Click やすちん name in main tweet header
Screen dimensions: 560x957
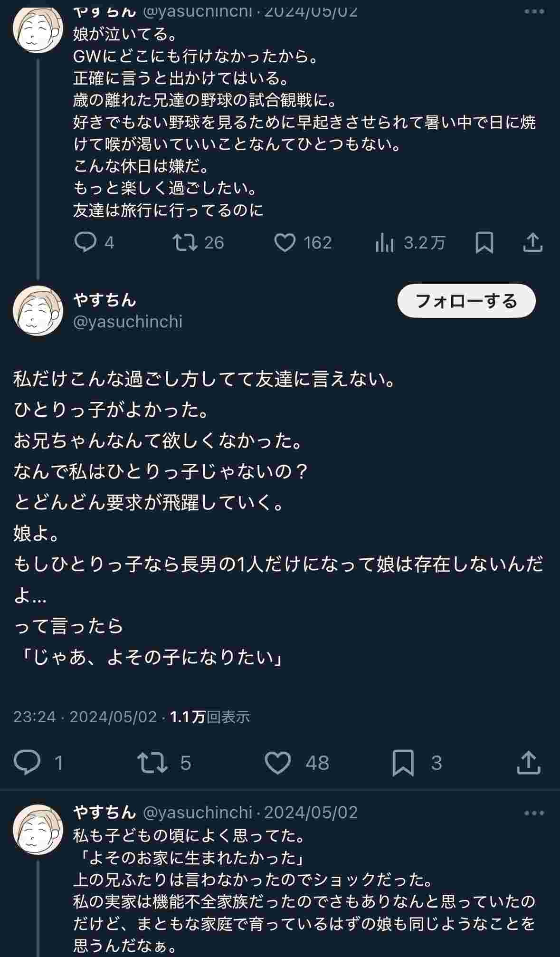tap(105, 300)
